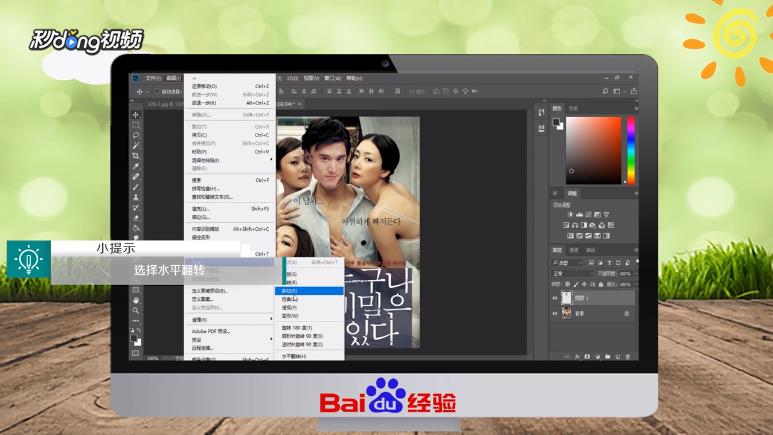Open the three-dot extra tools button
Viewport: 773px width, 435px height.
tap(136, 321)
